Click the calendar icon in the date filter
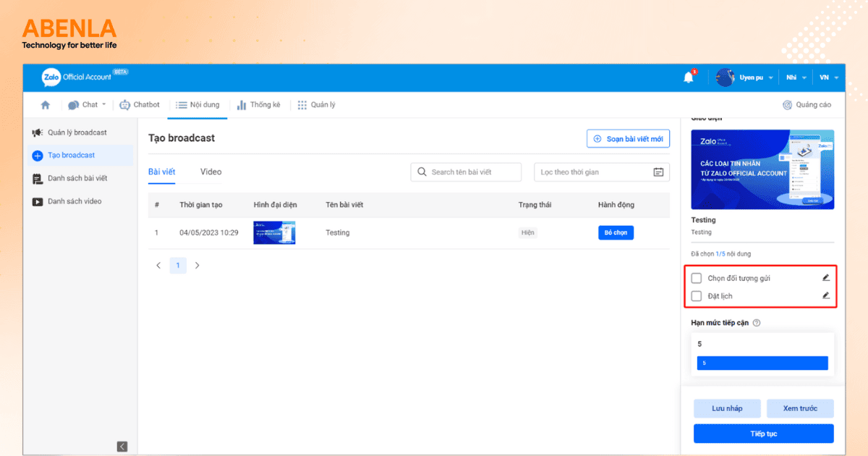Viewport: 868px width, 456px height. pos(658,172)
